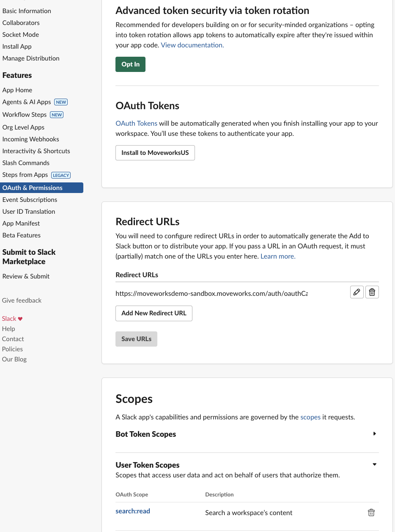Collapse the User Token Scopes section
The image size is (395, 532).
374,464
